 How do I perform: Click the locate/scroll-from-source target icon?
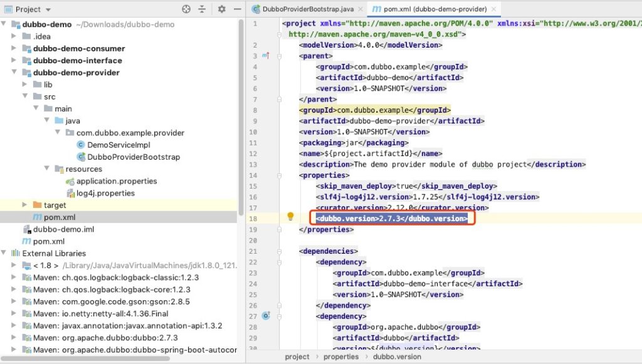coord(186,9)
